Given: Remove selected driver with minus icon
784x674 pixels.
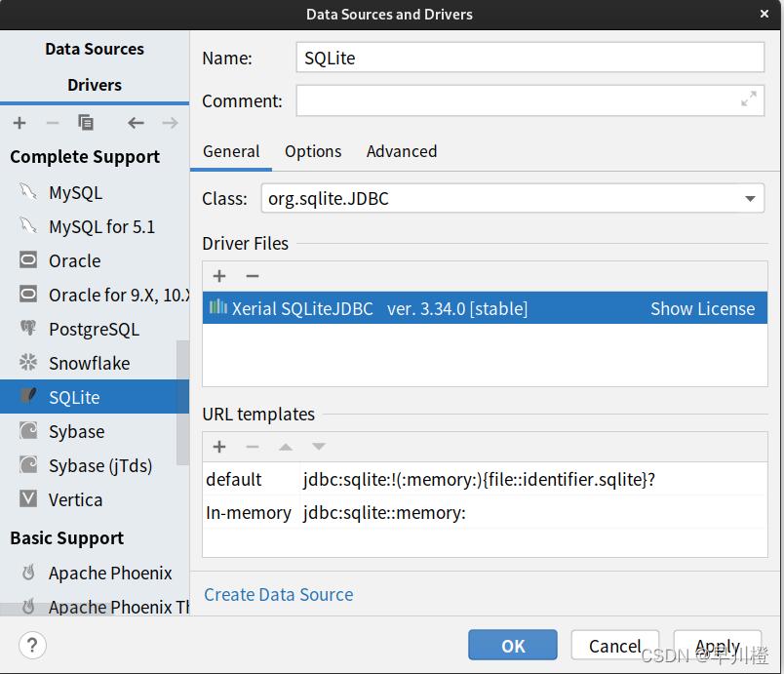Looking at the screenshot, I should [x=53, y=123].
